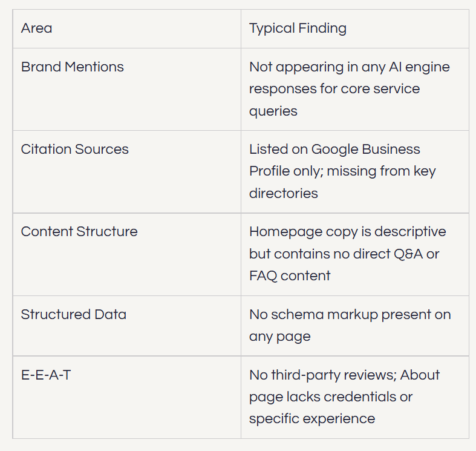
Task: Click 'page lacks credentials or' line
Action: [x=331, y=397]
